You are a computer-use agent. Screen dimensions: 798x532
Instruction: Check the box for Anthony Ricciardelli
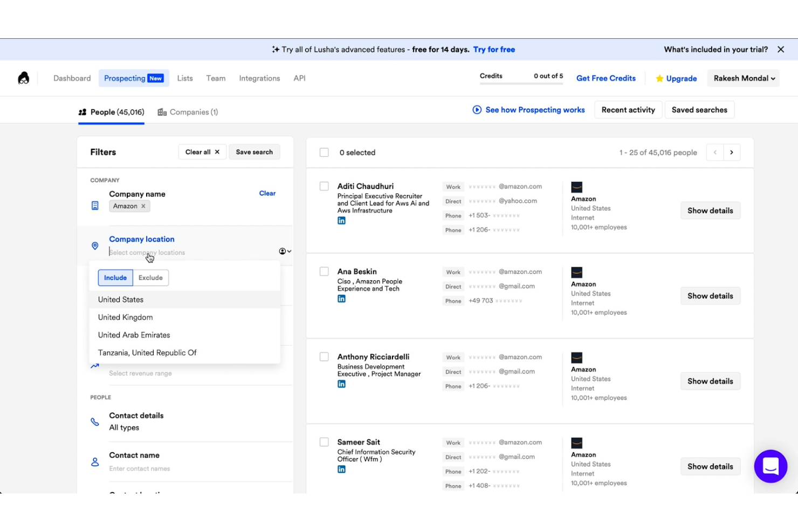324,357
